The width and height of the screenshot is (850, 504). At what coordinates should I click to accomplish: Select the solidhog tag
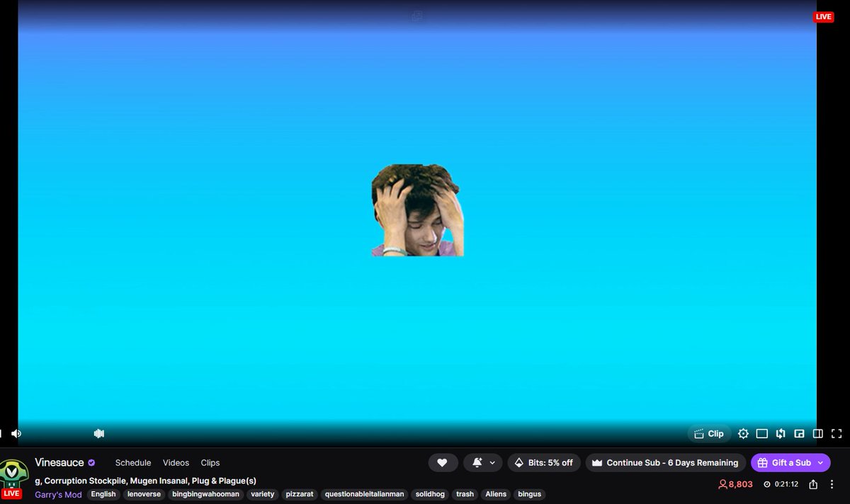(430, 494)
